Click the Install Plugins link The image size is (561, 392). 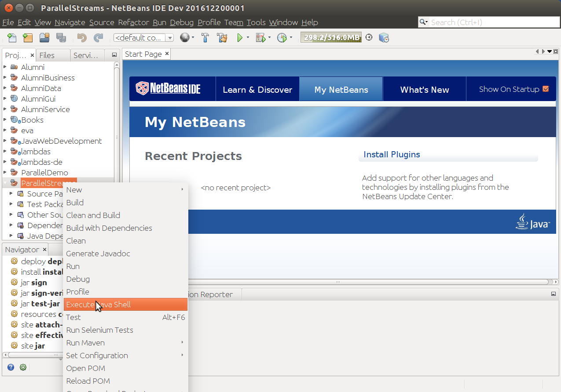tap(392, 154)
